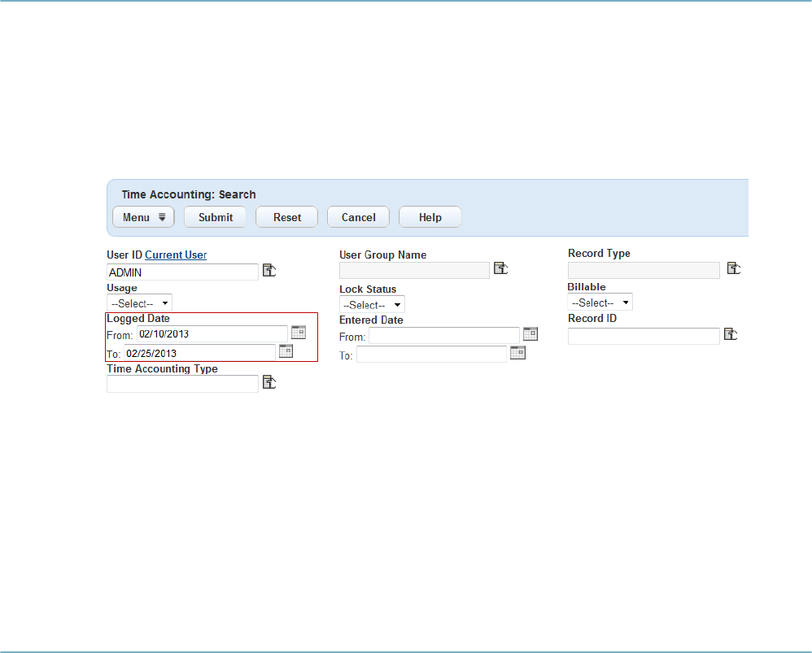
Task: Expand the Lock Status dropdown
Action: click(372, 305)
